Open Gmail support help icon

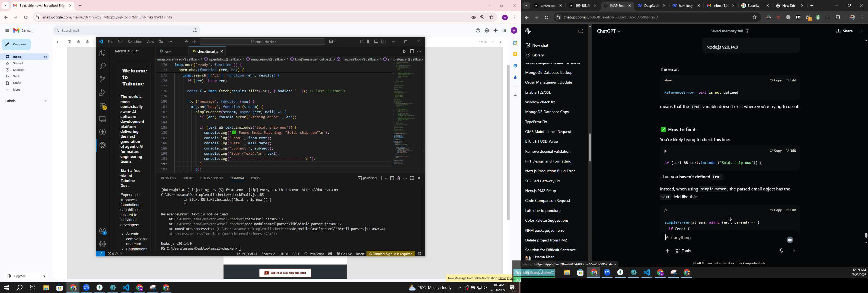[478, 31]
